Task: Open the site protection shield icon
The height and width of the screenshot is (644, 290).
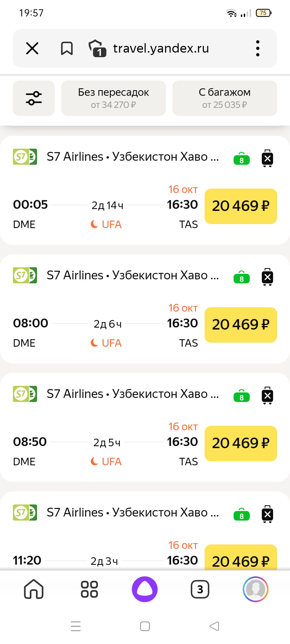Action: tap(97, 48)
